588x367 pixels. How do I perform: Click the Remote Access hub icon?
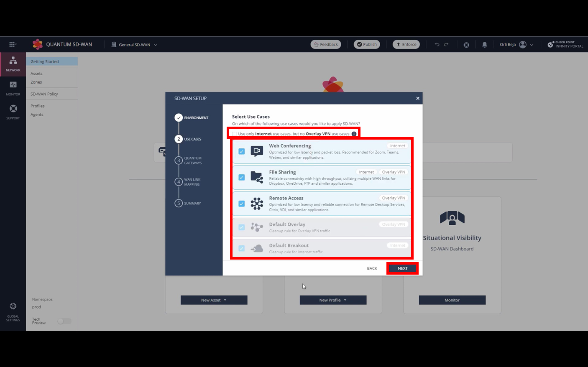257,204
